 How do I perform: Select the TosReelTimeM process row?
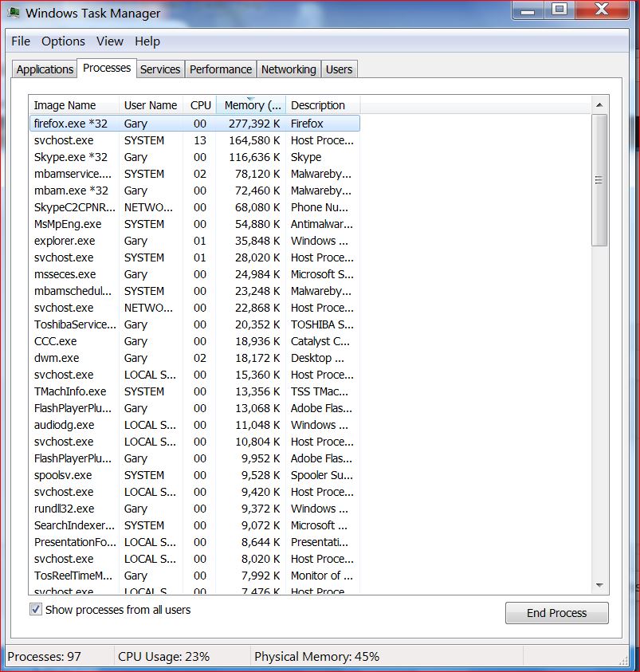point(194,576)
